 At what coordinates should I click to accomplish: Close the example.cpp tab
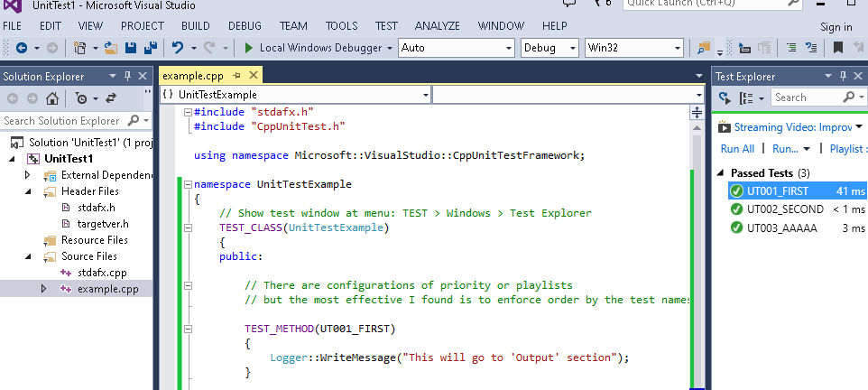coord(253,75)
